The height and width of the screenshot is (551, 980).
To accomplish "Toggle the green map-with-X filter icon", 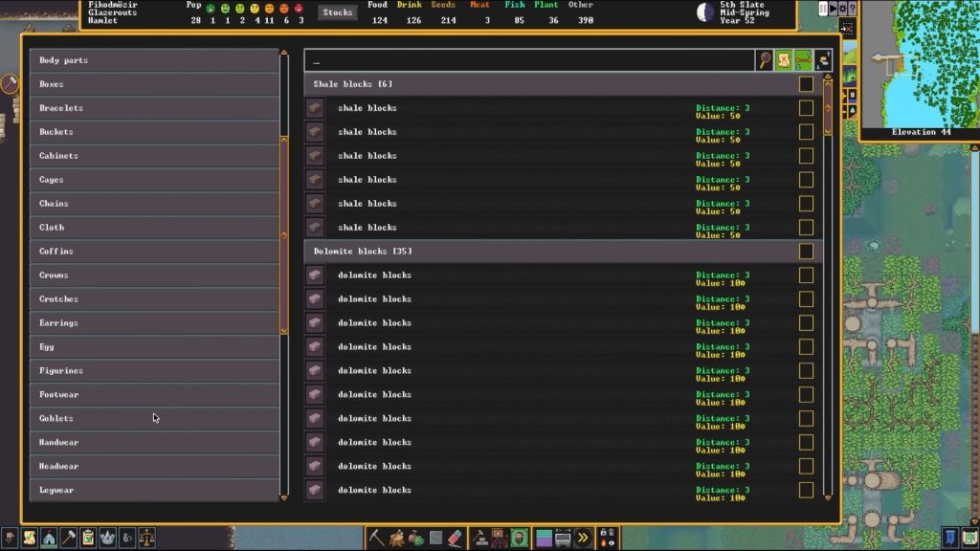I will (784, 60).
